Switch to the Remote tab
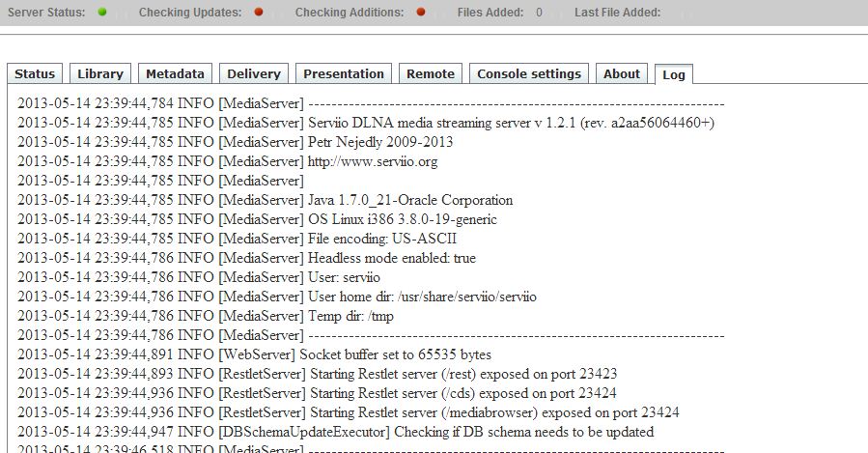 pyautogui.click(x=430, y=73)
